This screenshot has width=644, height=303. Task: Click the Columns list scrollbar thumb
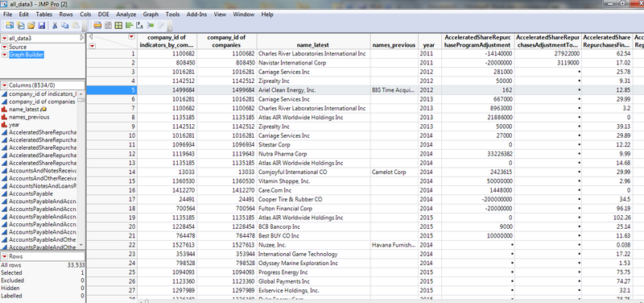point(81,100)
